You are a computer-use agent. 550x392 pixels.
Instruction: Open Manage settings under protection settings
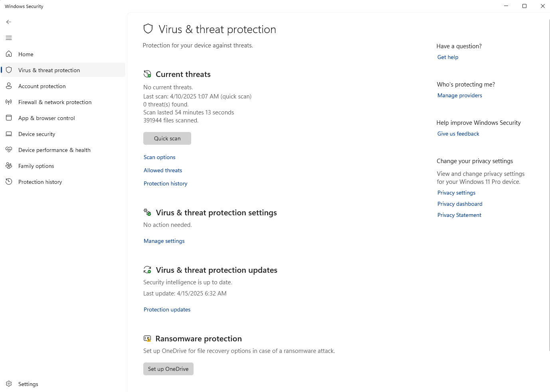point(164,241)
